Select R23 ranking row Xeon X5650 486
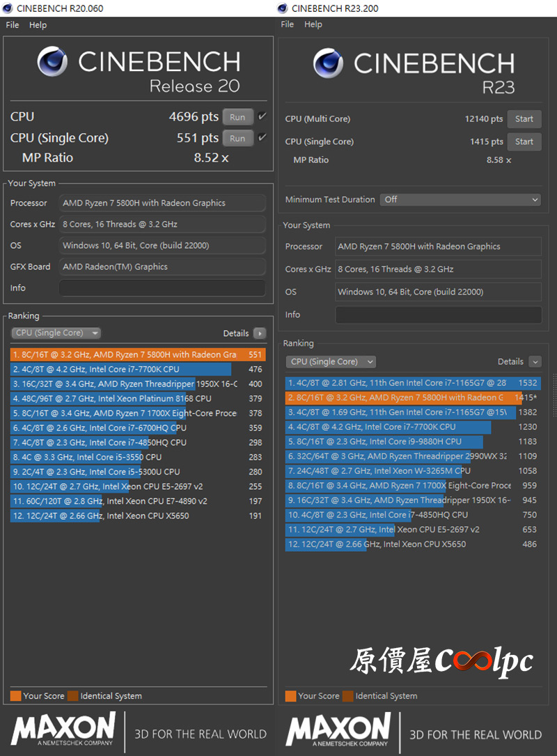The height and width of the screenshot is (756, 557). click(x=413, y=544)
